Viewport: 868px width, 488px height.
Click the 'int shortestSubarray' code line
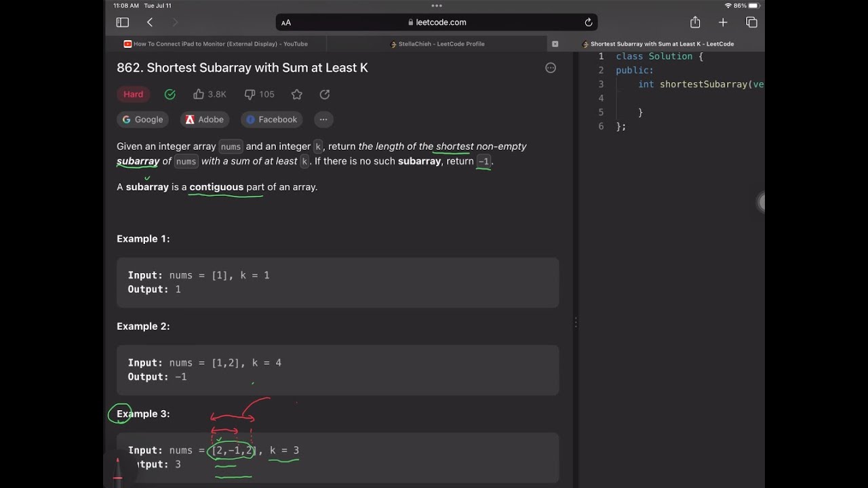(x=701, y=84)
